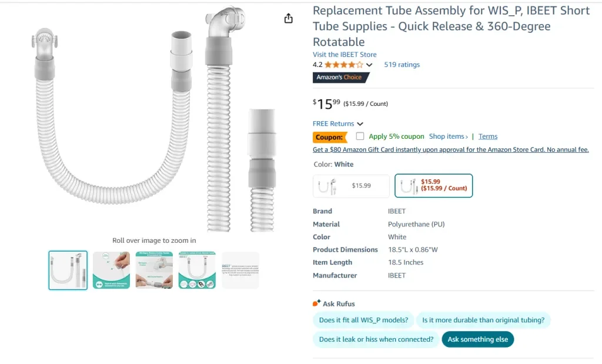602x364 pixels.
Task: Click the orange Ask Rufus sparkle icon
Action: click(x=317, y=303)
